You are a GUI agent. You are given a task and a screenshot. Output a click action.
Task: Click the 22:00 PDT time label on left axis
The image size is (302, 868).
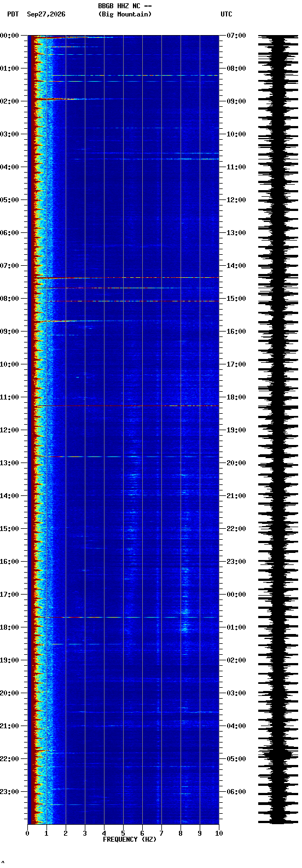(10, 759)
